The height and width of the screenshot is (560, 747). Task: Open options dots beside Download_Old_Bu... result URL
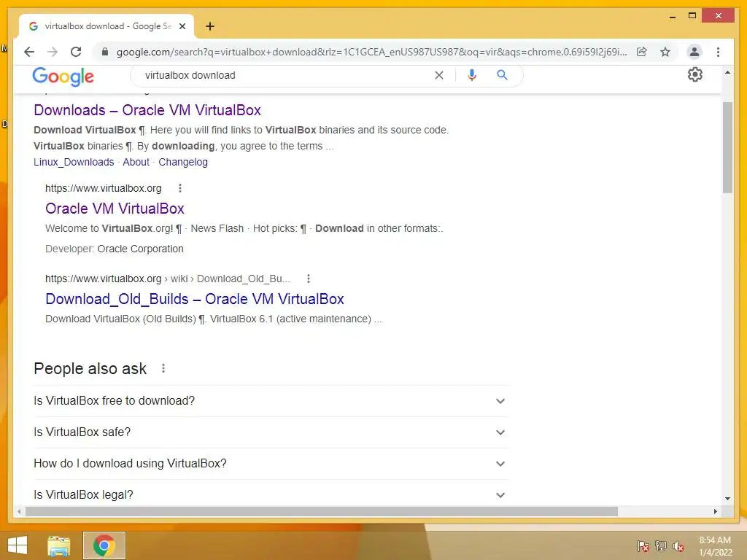[x=309, y=279]
